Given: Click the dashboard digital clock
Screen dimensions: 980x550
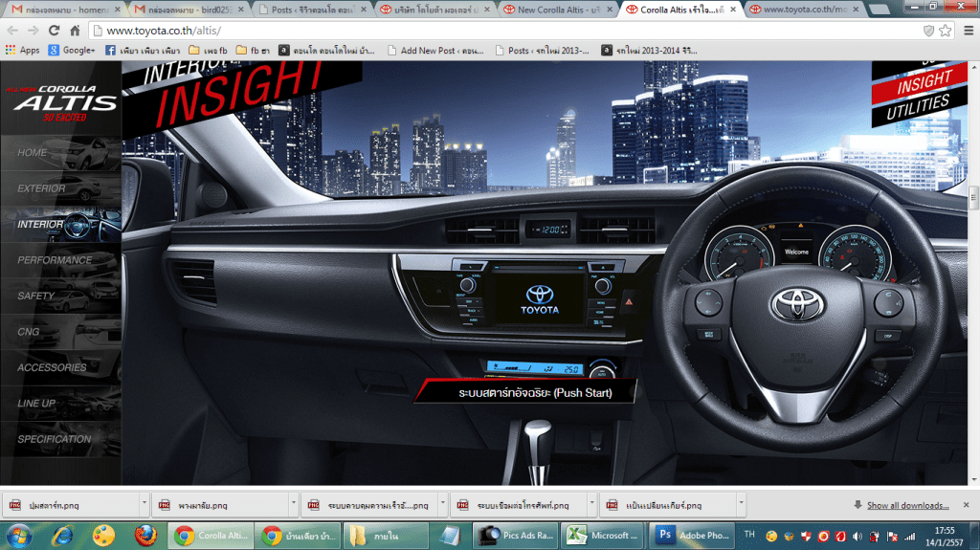Looking at the screenshot, I should 548,230.
